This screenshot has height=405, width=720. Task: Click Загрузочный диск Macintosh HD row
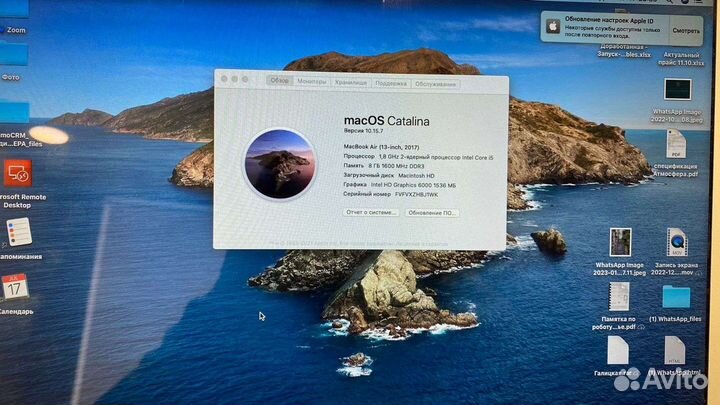[389, 175]
